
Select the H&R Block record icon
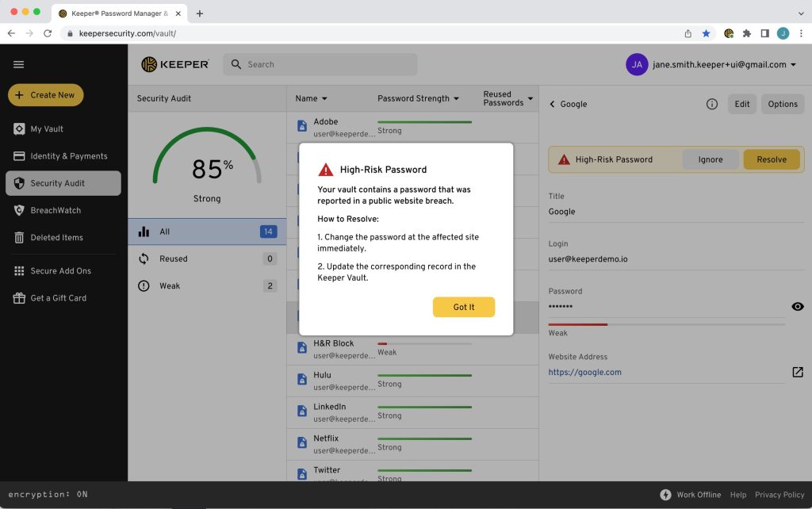[302, 347]
